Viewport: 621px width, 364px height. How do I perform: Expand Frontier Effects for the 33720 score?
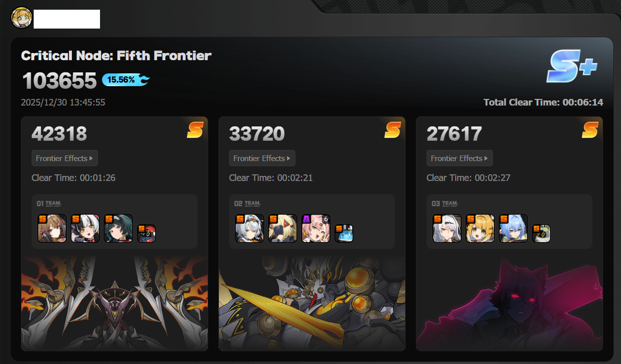pos(262,158)
